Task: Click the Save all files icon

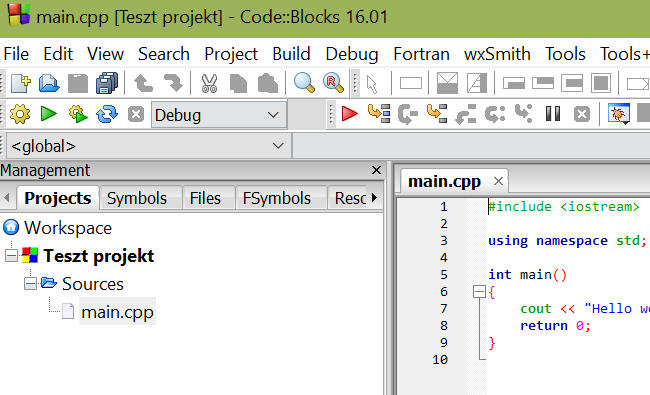Action: [x=107, y=83]
